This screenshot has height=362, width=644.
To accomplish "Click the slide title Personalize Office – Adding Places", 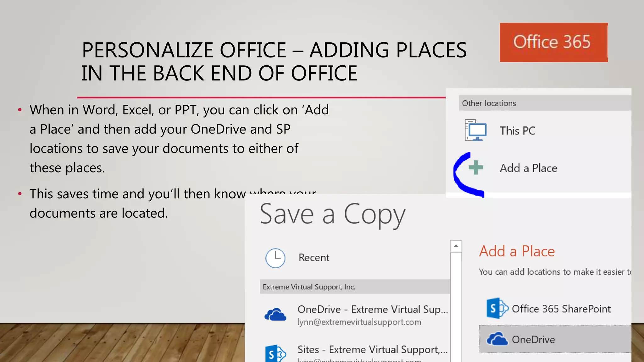I will 274,62.
